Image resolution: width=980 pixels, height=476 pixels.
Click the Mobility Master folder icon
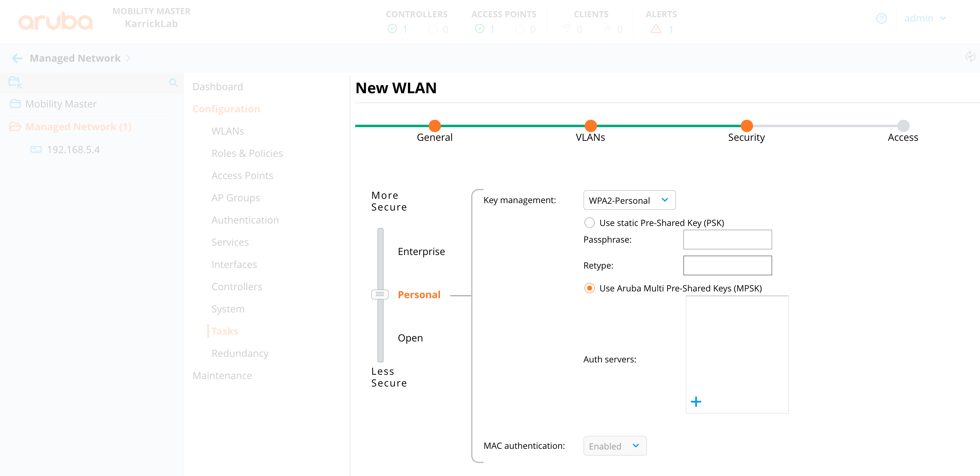tap(15, 104)
